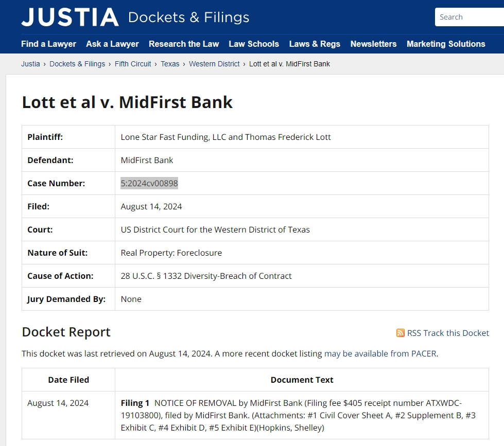Click 'Lott et al v. MidFirst Bank' breadcrumb text
The width and height of the screenshot is (504, 446).
(289, 64)
